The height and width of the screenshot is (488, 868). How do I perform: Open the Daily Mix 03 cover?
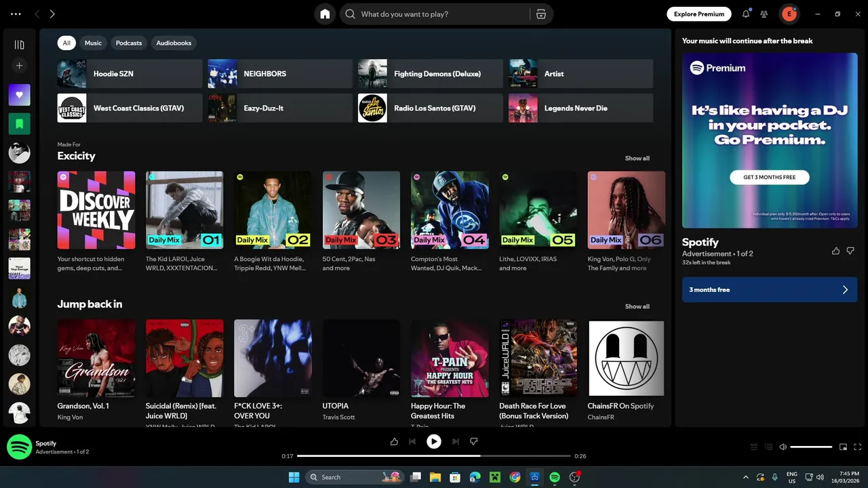tap(361, 210)
